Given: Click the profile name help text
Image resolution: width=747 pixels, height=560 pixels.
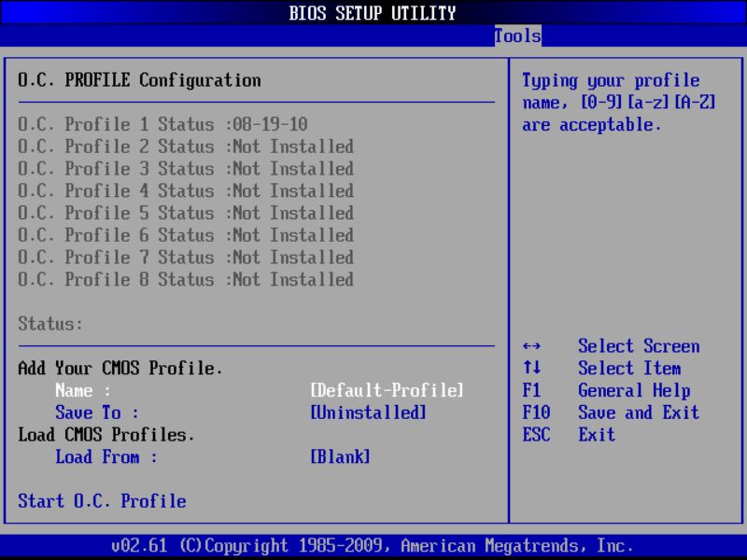Looking at the screenshot, I should 618,103.
